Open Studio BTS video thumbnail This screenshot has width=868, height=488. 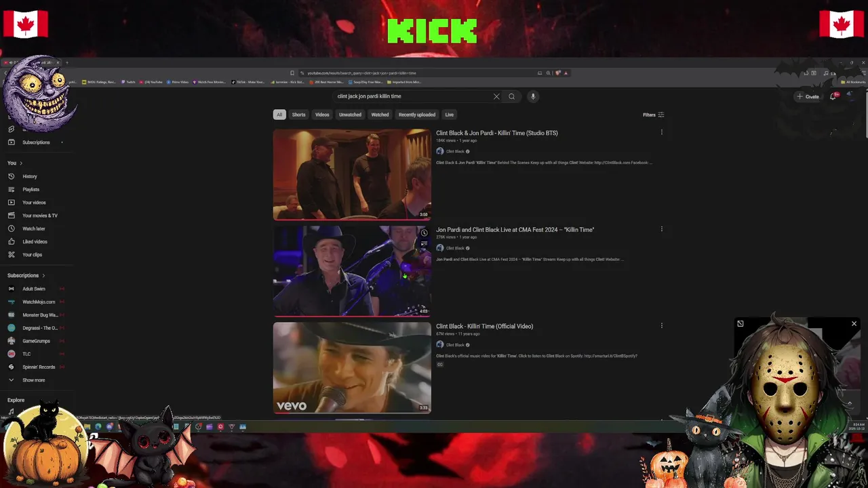[x=352, y=174]
